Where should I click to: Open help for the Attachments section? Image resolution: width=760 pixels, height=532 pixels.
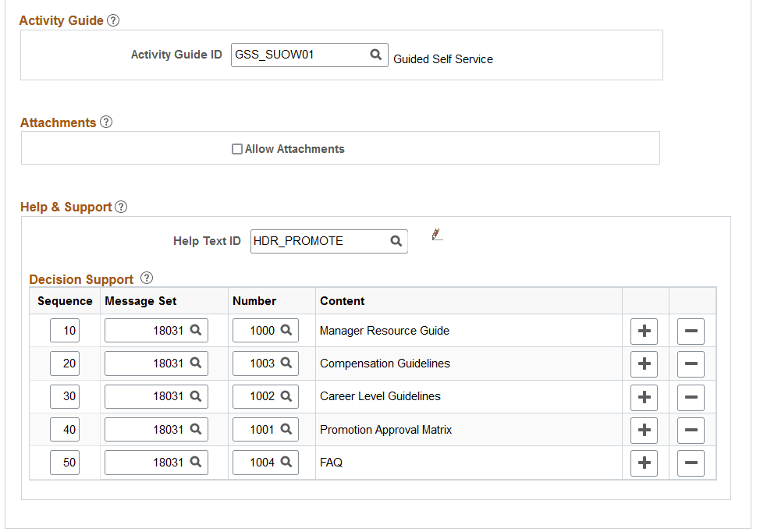(106, 122)
